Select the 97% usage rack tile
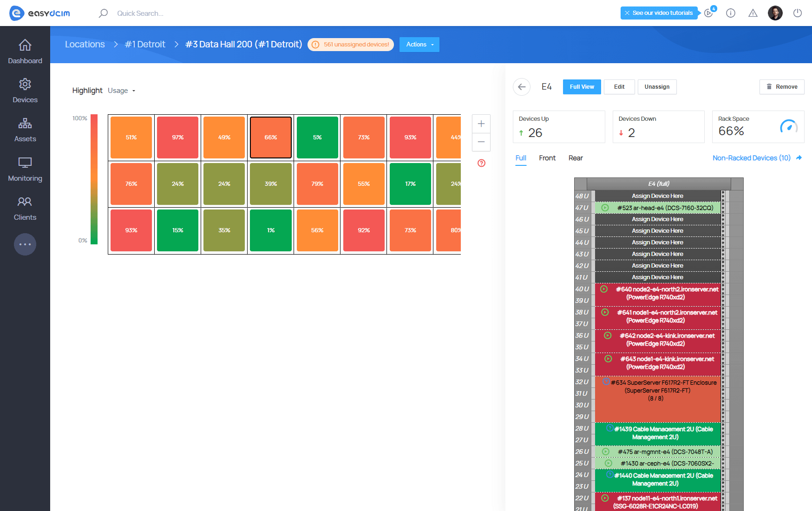Screen dimensions: 812x511 (x=178, y=138)
